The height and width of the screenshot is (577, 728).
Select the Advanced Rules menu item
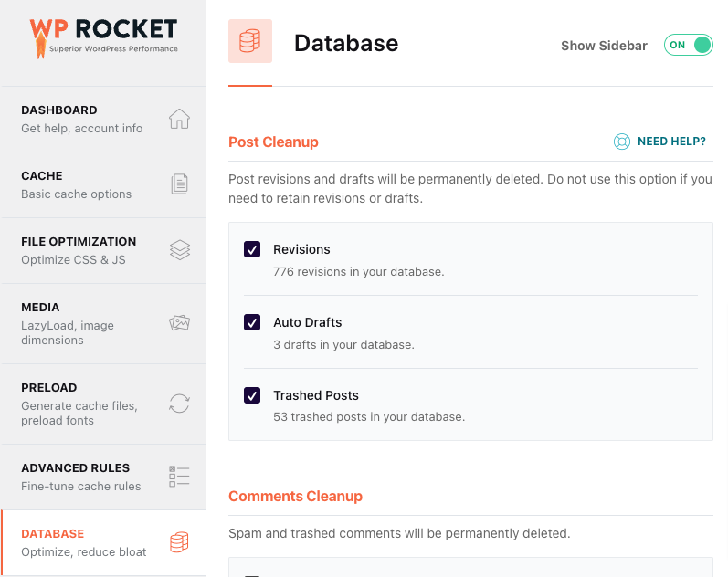(x=104, y=477)
